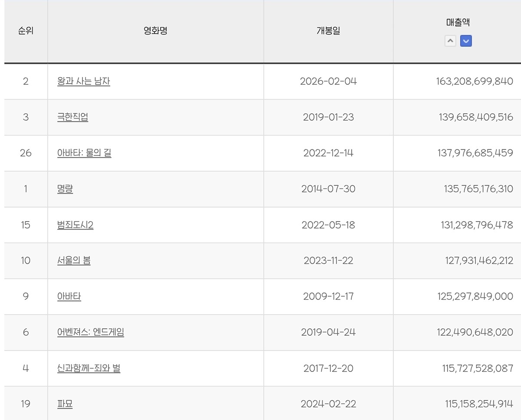Open the 범죄도시2 movie link

coord(75,225)
